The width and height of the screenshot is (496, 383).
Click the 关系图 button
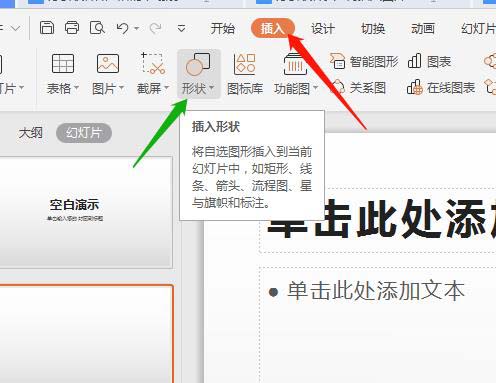(358, 88)
